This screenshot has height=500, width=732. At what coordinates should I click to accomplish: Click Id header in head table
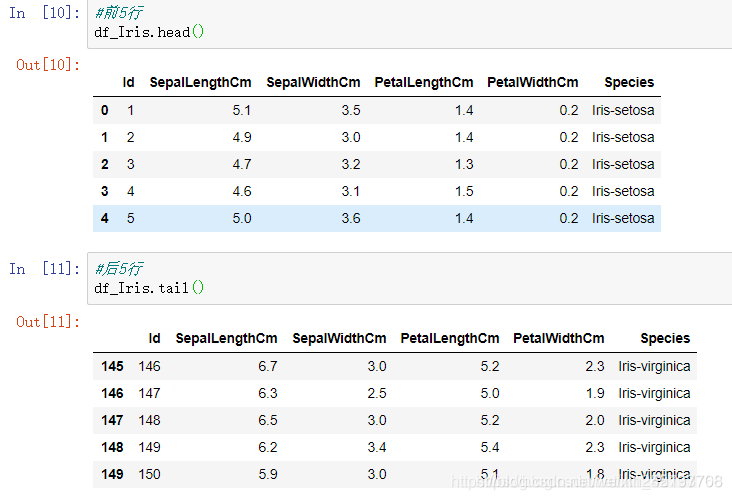point(128,82)
